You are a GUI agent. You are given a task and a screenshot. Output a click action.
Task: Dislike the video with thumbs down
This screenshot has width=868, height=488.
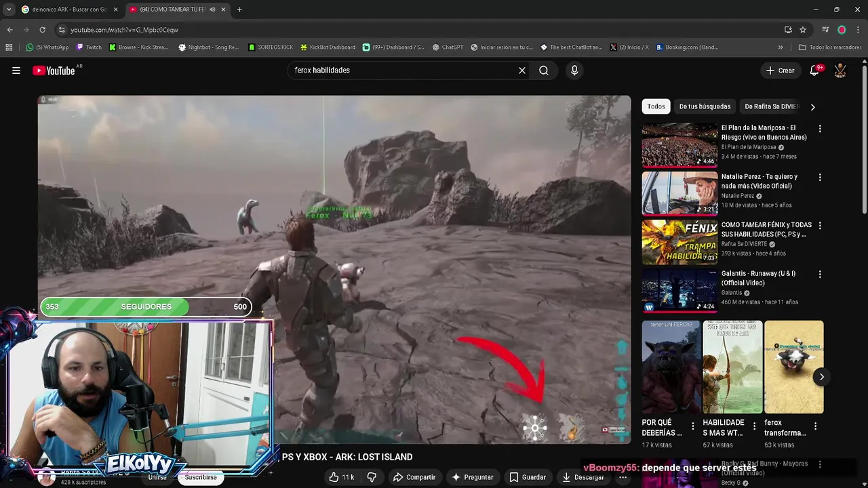coord(372,477)
